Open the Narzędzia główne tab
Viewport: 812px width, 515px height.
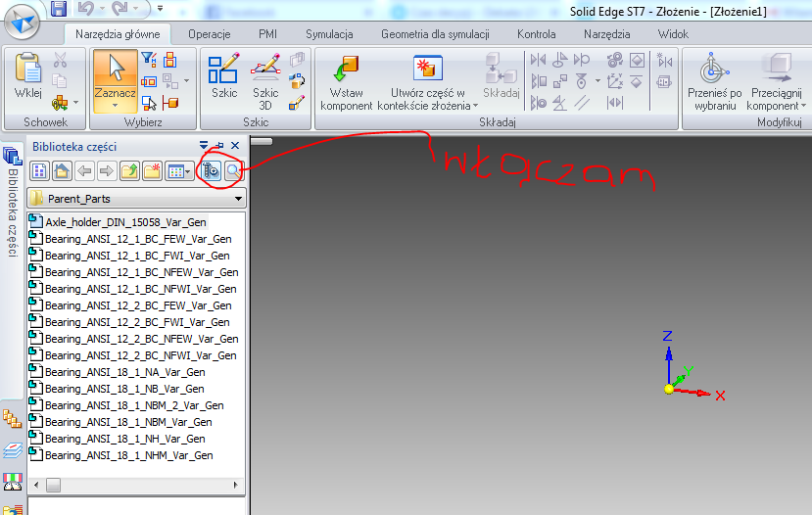point(118,34)
